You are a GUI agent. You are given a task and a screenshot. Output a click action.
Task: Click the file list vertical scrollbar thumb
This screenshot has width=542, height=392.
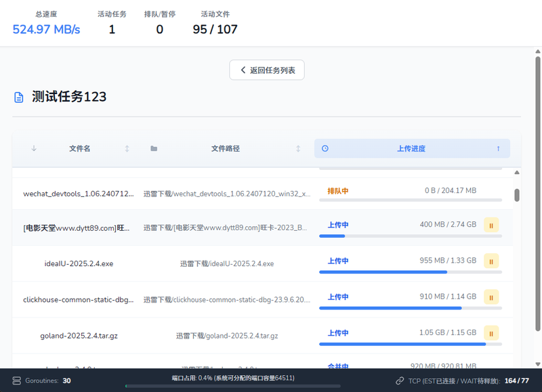pos(517,195)
